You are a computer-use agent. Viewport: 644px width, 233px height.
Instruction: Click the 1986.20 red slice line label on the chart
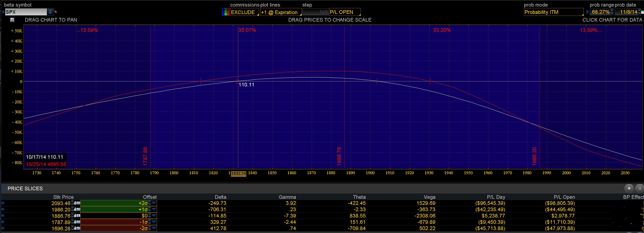[x=534, y=156]
